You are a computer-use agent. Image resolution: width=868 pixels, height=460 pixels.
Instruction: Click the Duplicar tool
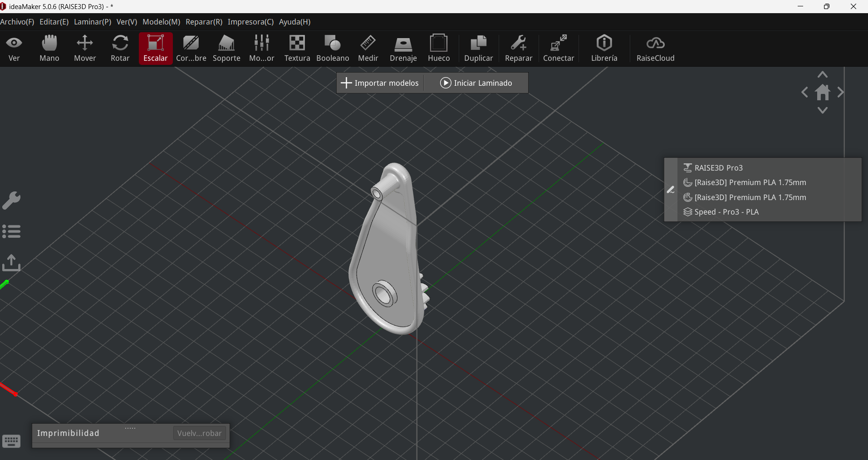pos(478,49)
